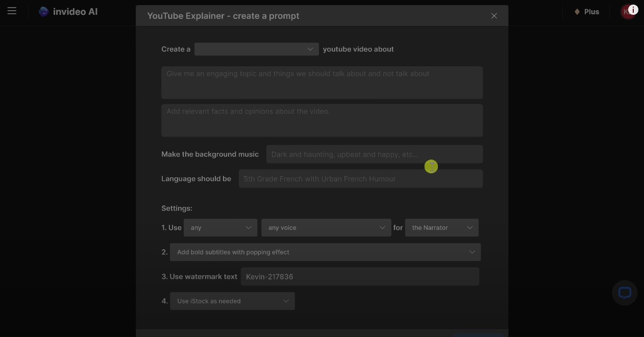The height and width of the screenshot is (337, 644).
Task: Open "the Narrator" dropdown
Action: tap(442, 227)
